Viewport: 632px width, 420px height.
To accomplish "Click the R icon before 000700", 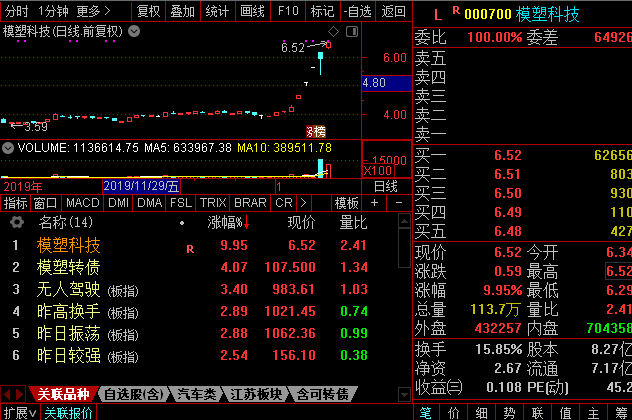I will (x=456, y=10).
